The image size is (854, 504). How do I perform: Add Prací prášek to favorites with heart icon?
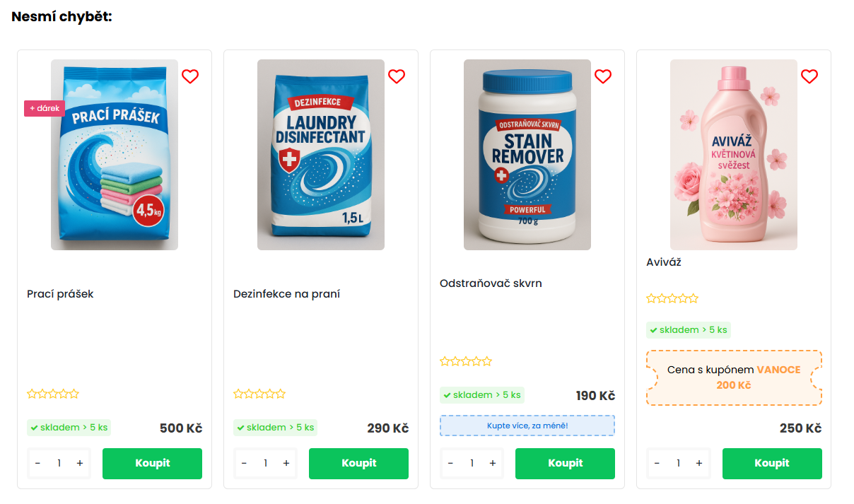190,76
